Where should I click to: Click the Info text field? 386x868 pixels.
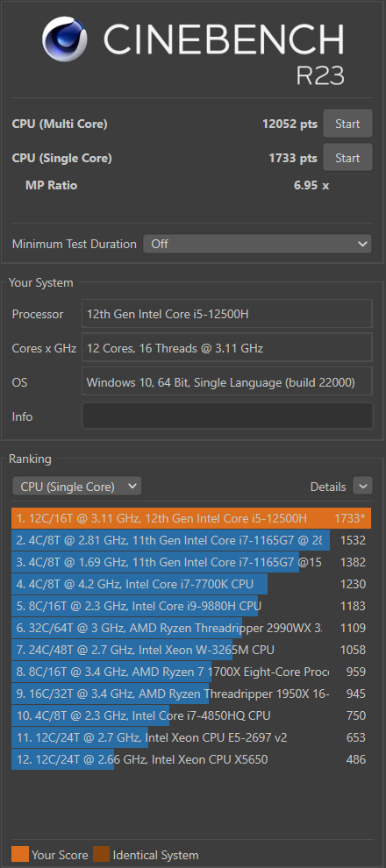[x=227, y=416]
